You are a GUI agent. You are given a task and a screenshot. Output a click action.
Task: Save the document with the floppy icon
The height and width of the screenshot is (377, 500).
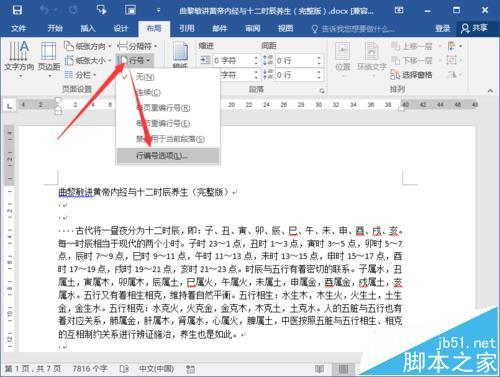[17, 10]
